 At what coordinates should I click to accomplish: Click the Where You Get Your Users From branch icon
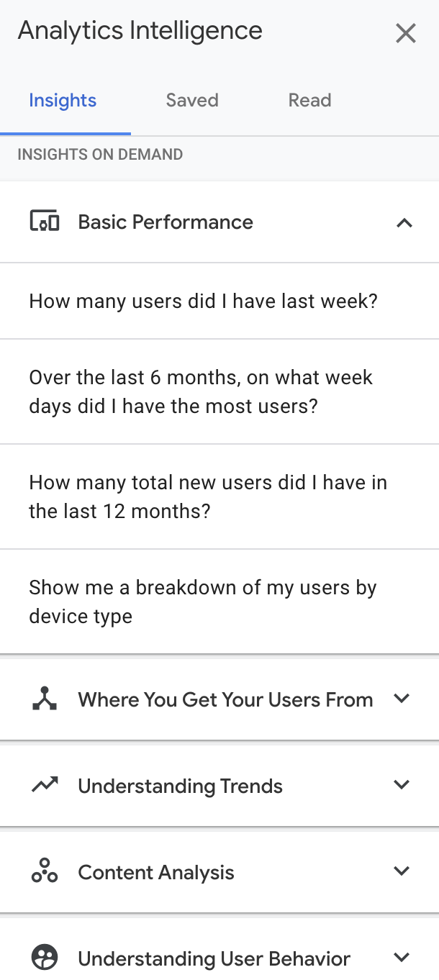click(x=45, y=699)
